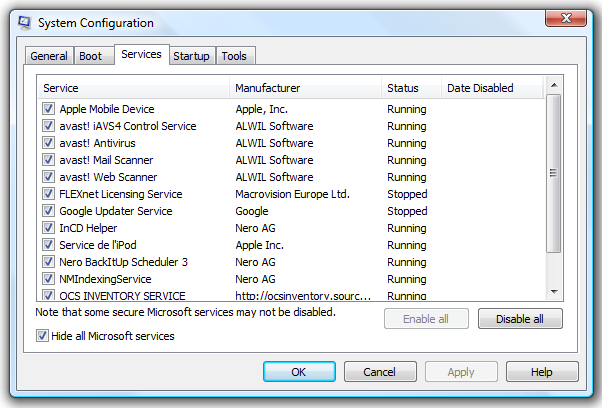The width and height of the screenshot is (602, 408).
Task: Uncheck avast! iAVS4 Control Service checkbox
Action: (48, 126)
